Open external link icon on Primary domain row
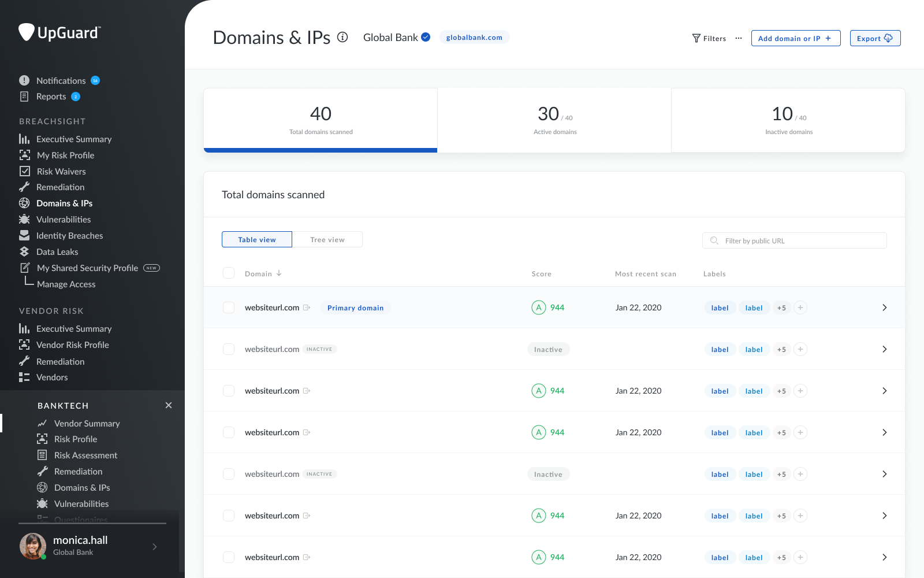The height and width of the screenshot is (578, 924). 307,307
